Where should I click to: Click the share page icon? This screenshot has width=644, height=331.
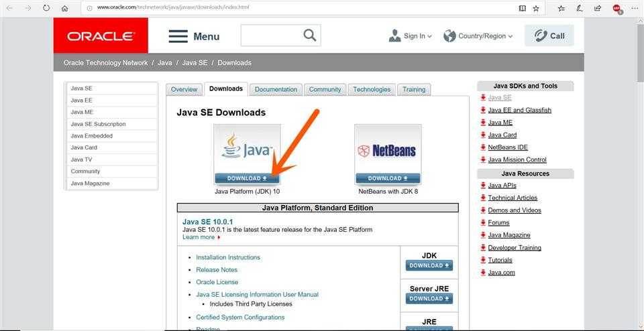coord(598,8)
